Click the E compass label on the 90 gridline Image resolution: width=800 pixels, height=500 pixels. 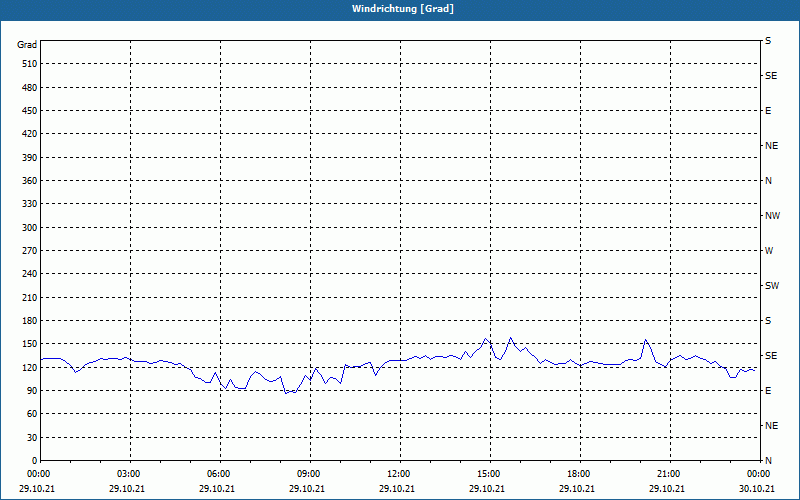tap(768, 391)
